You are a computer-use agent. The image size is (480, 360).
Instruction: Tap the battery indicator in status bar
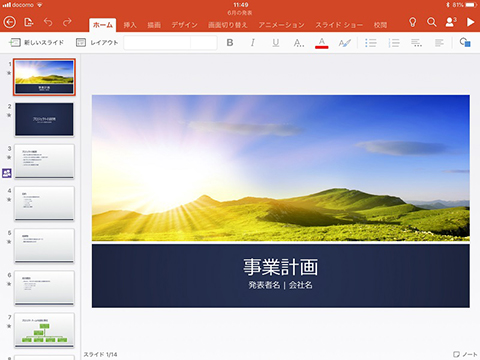[x=471, y=5]
